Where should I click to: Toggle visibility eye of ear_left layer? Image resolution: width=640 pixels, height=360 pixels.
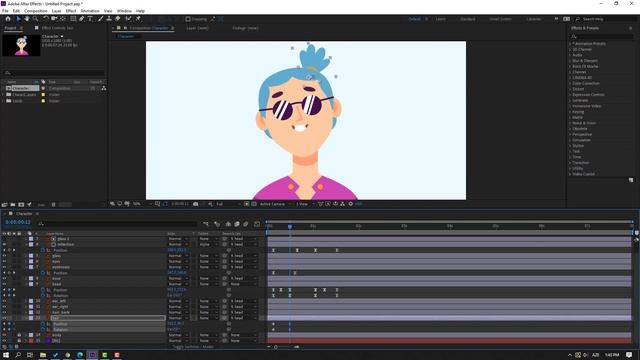[4, 301]
